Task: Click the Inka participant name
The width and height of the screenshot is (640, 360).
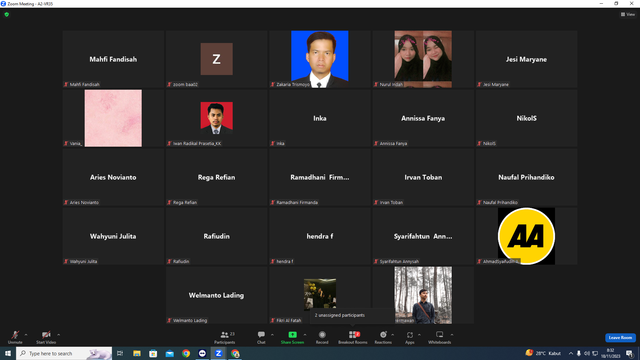Action: tap(320, 118)
